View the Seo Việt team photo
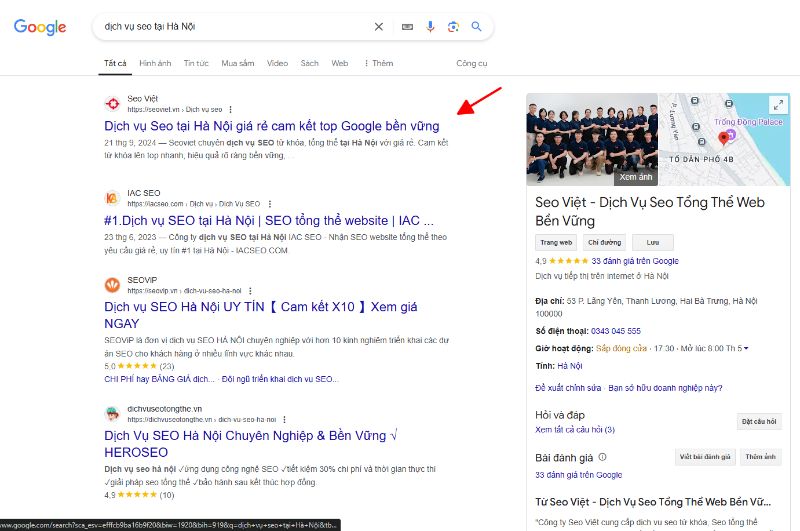800x531 pixels. pos(592,139)
